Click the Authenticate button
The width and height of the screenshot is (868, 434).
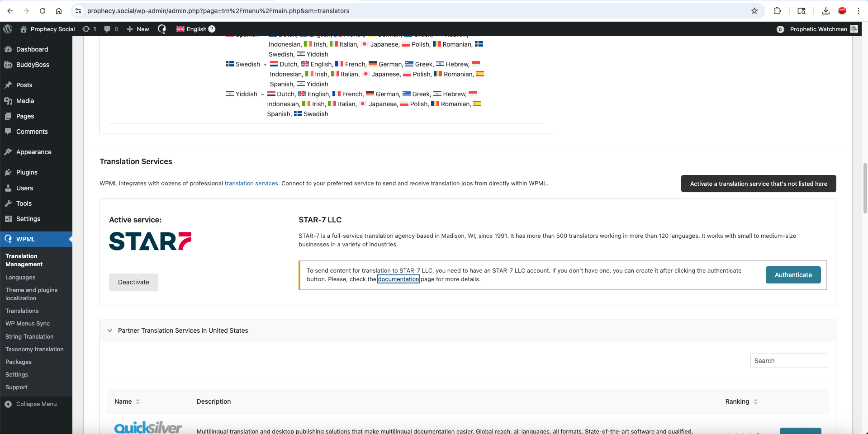click(x=793, y=275)
